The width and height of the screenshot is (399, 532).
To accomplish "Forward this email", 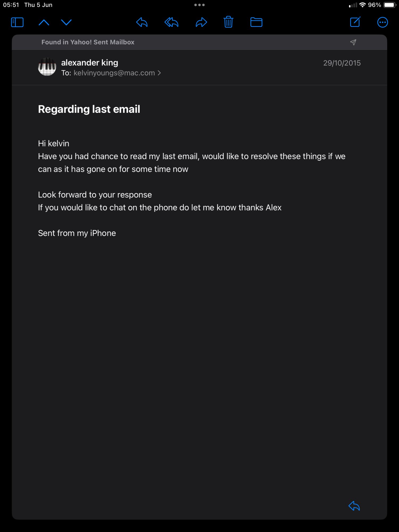I will tap(201, 22).
